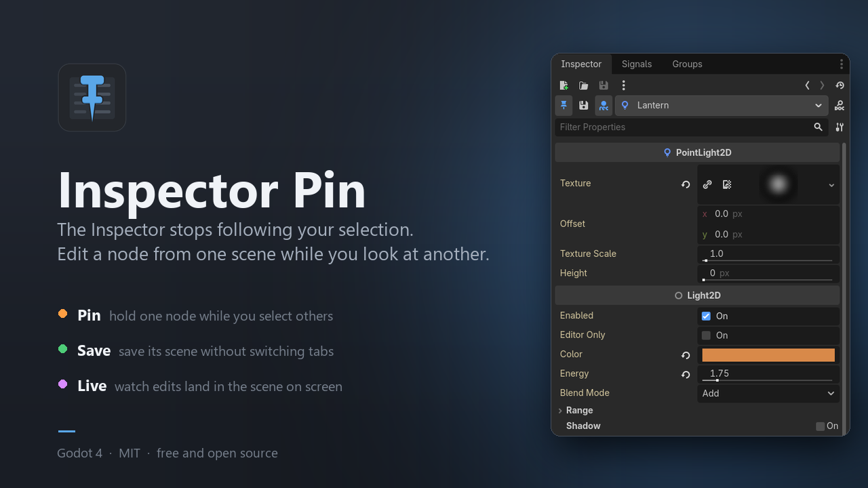Click the Energy 1.75 slider
Image resolution: width=868 pixels, height=488 pixels.
[x=768, y=375]
